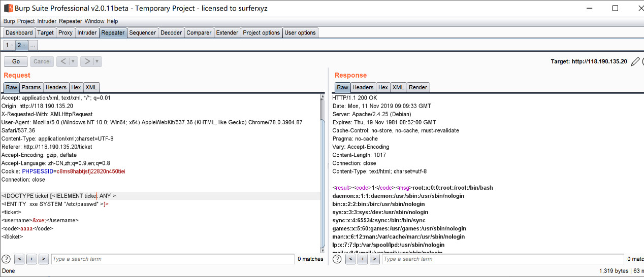Click the Referer header line

click(47, 147)
